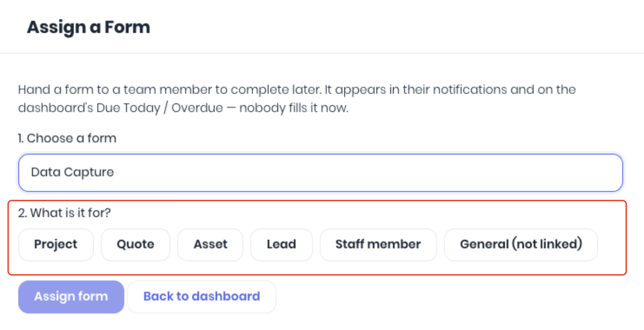Select Lead under What is it for

pyautogui.click(x=281, y=245)
